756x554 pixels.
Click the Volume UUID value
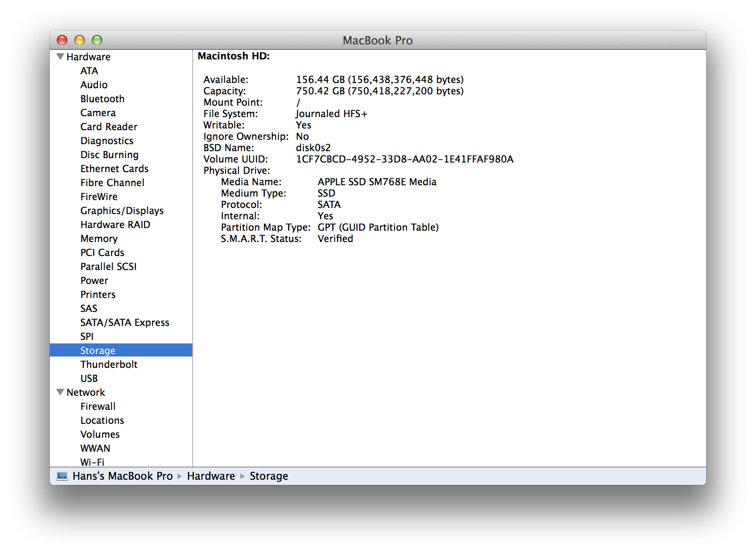pos(405,159)
